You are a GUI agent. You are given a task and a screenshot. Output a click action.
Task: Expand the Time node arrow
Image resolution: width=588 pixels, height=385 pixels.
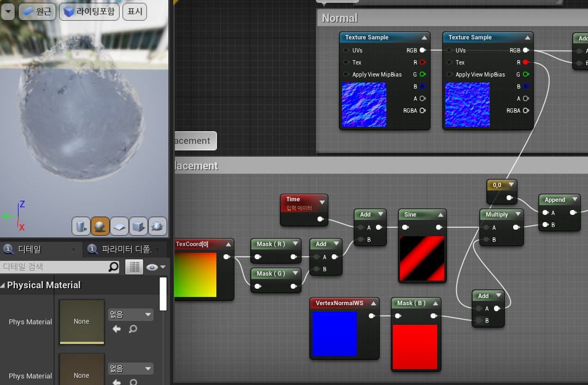click(322, 202)
